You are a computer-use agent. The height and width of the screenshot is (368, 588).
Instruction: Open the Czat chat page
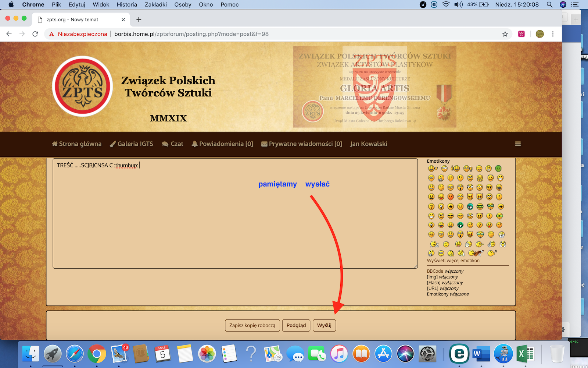pyautogui.click(x=173, y=144)
